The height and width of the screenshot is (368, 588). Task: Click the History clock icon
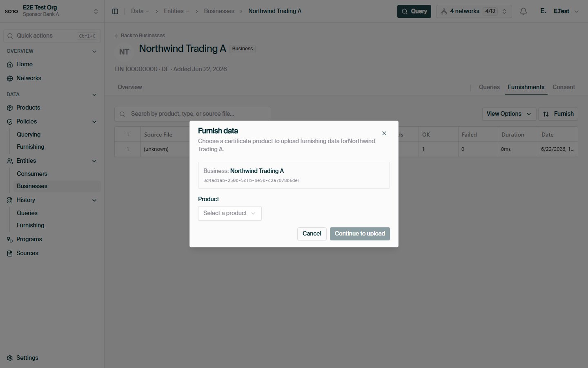click(x=10, y=200)
